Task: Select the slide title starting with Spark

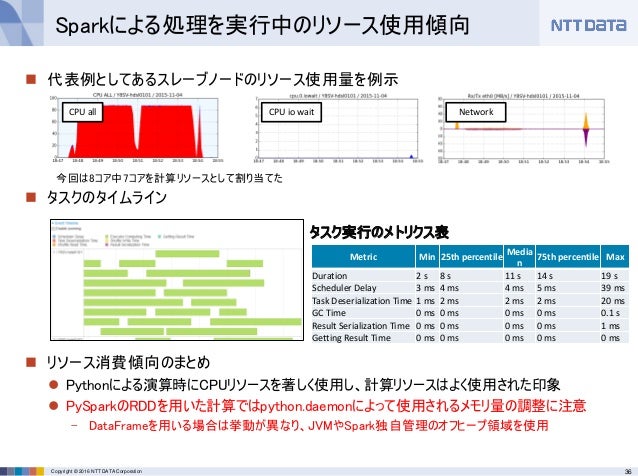Action: [262, 25]
